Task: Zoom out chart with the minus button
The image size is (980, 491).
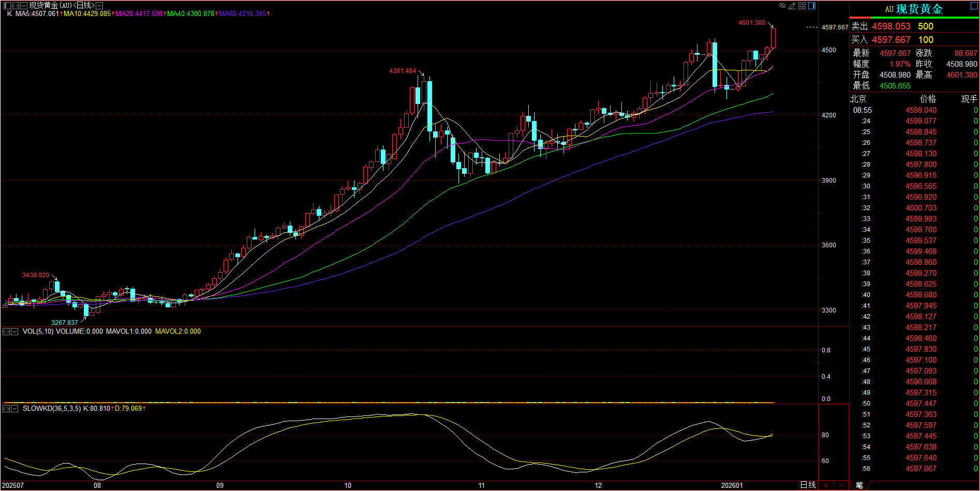Action: tap(842, 485)
